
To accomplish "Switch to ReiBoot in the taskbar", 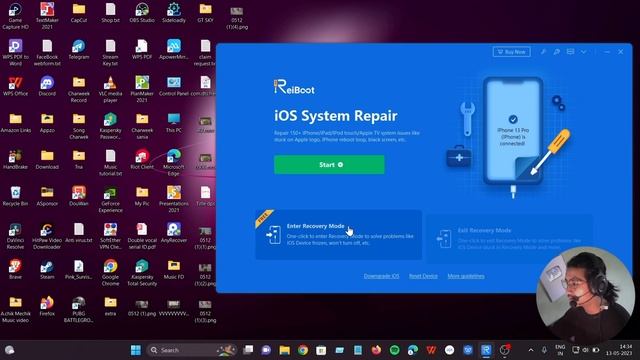I will pyautogui.click(x=486, y=350).
